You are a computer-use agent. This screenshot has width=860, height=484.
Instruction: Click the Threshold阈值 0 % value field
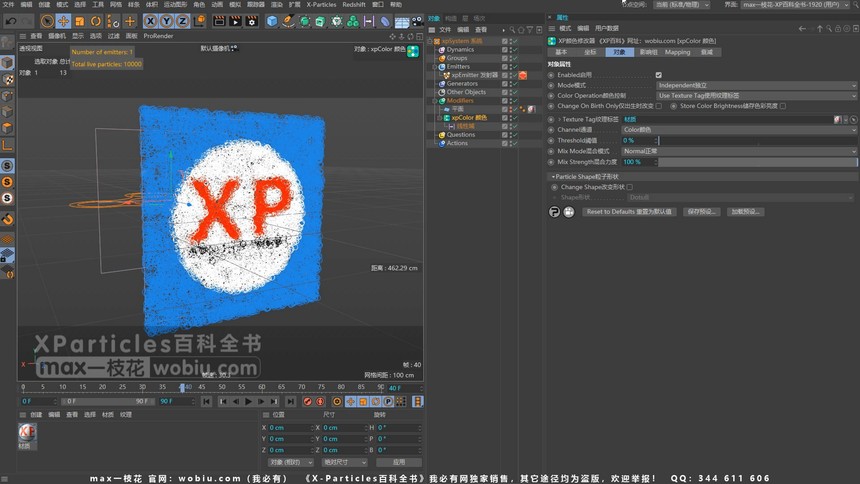tap(638, 141)
